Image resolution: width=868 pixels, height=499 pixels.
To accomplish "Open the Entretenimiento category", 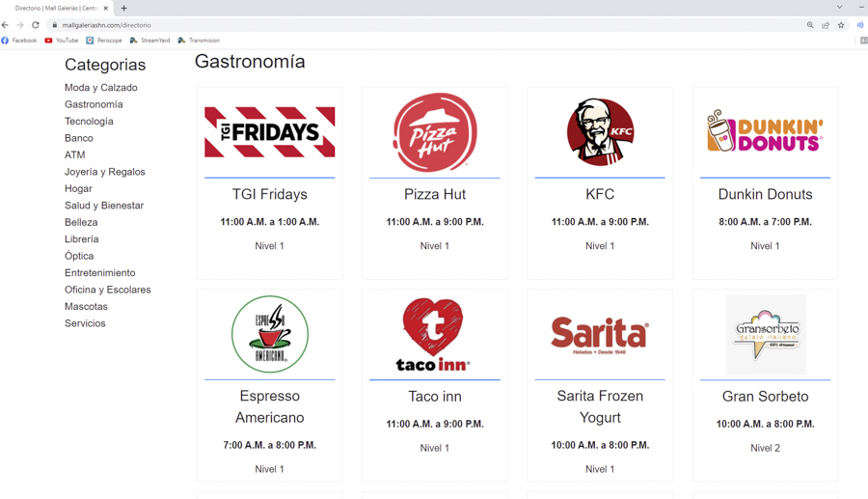I will click(x=99, y=272).
